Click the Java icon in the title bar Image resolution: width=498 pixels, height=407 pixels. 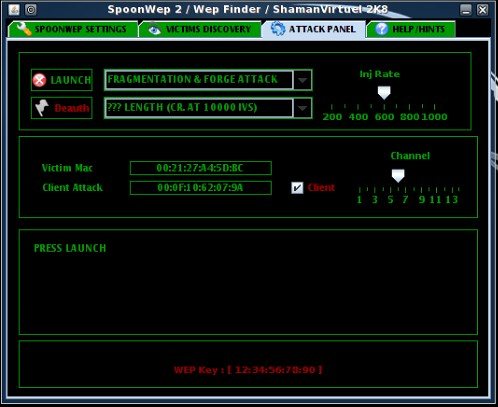click(x=14, y=9)
